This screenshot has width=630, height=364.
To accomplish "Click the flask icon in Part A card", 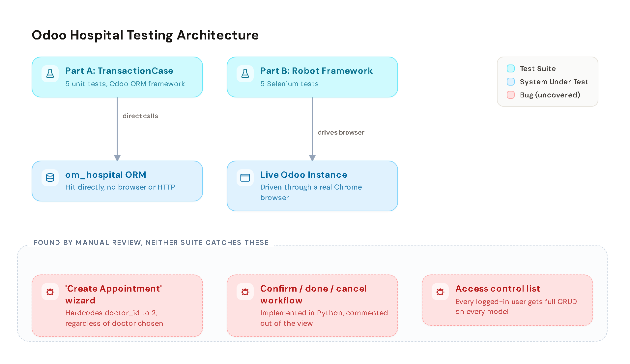I will [x=50, y=73].
